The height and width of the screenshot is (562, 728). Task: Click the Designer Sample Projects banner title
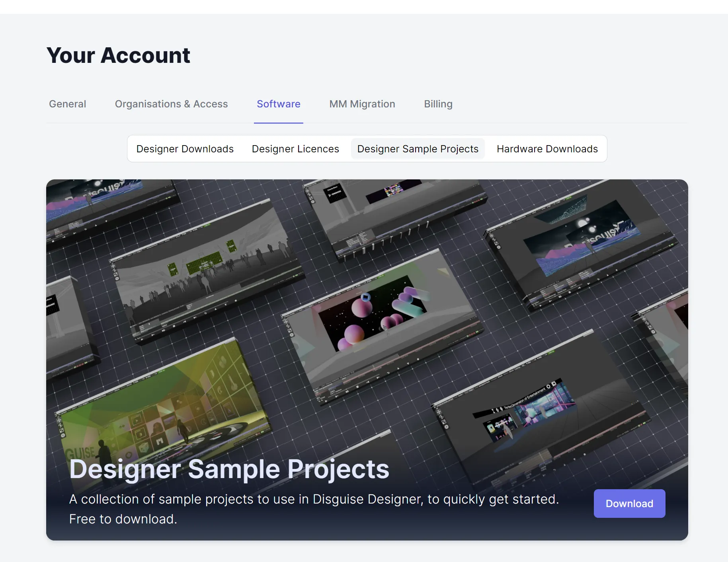[x=229, y=469]
